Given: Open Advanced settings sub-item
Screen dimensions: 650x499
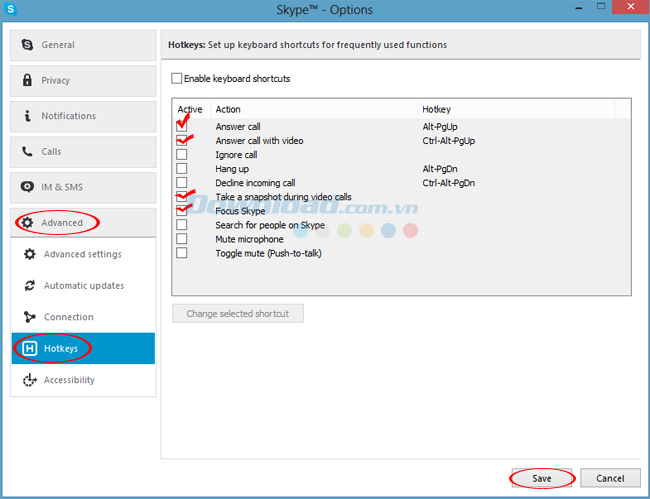Looking at the screenshot, I should point(83,254).
